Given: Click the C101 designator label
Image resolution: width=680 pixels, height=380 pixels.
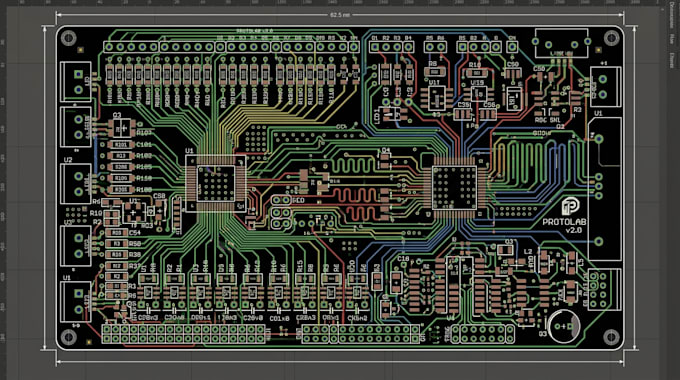Looking at the screenshot, I should coord(144,144).
